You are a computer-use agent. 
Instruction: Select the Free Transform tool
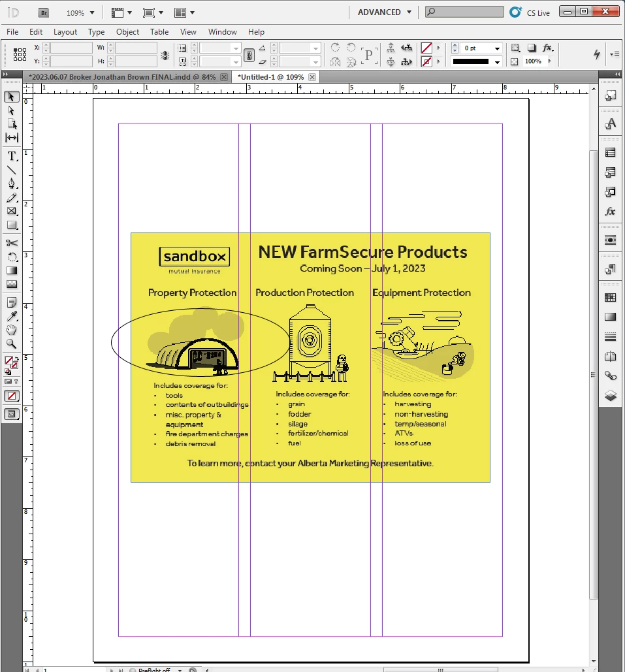[12, 257]
